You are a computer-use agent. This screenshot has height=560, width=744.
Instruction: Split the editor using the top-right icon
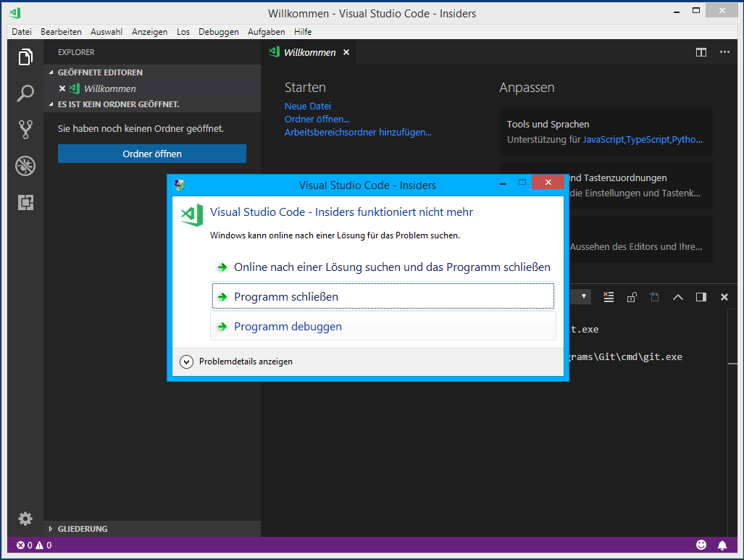[x=701, y=52]
